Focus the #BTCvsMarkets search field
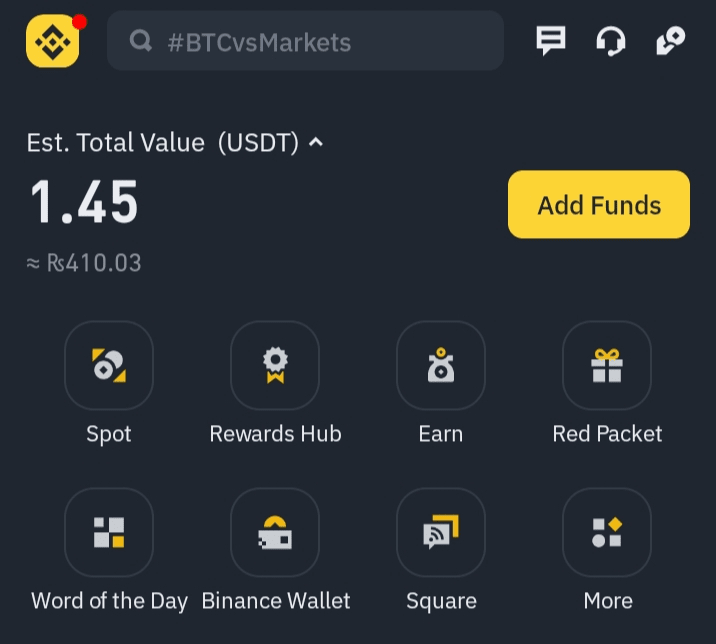 [320, 42]
